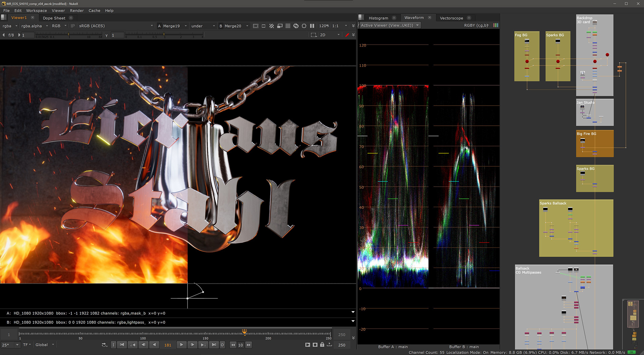Viewport: 644px width, 355px height.
Task: Open the rgba channel layer dropdown
Action: 10,26
